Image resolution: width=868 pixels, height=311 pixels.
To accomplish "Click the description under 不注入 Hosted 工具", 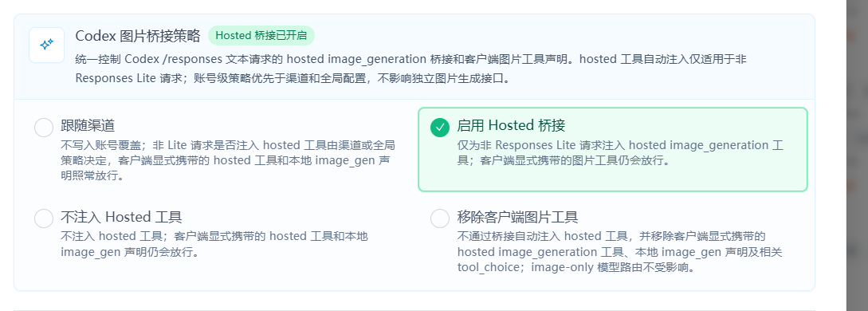I will pos(214,244).
